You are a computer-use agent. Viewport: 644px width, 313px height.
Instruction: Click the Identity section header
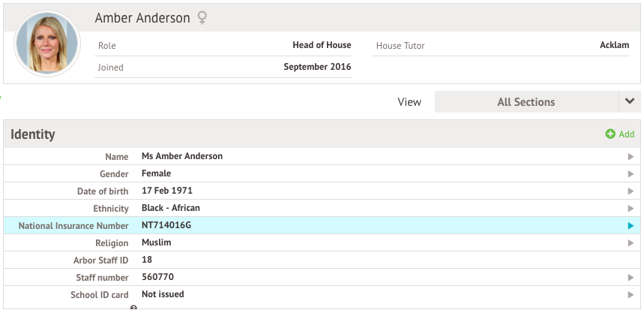(33, 134)
